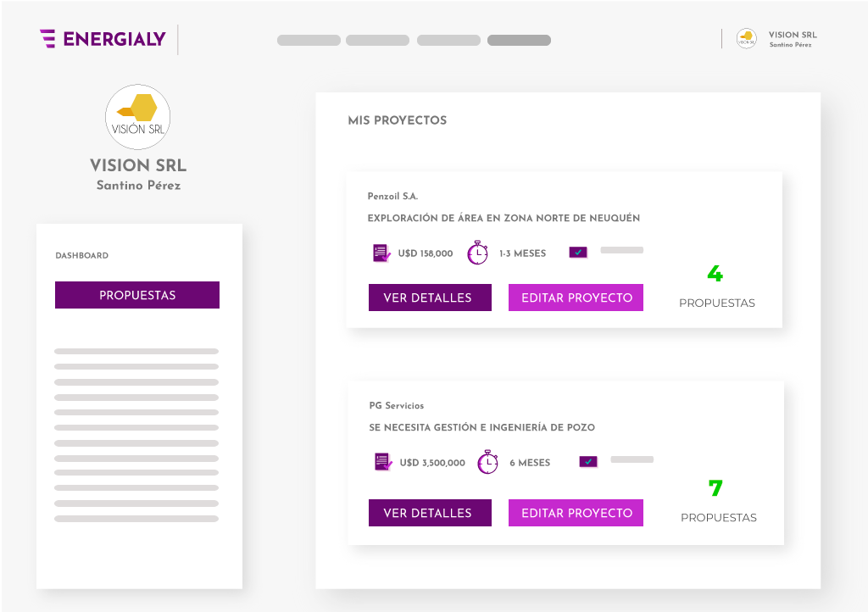Click VER DETALLES for PG Servicios project
868x612 pixels.
[x=430, y=513]
